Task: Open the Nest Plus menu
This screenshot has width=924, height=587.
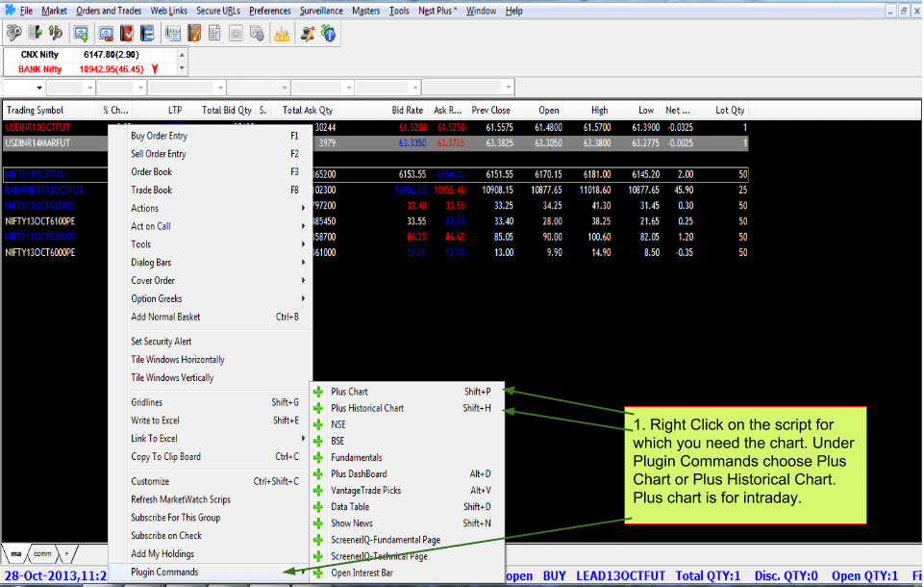Action: [x=437, y=11]
